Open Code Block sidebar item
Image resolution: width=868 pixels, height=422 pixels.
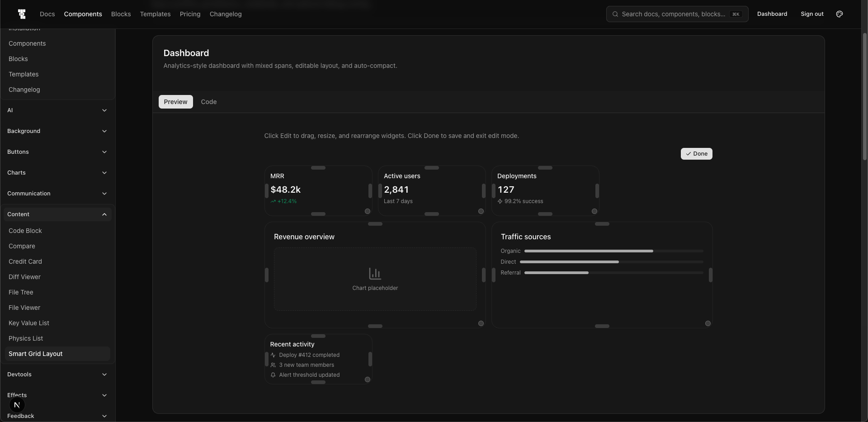point(57,231)
